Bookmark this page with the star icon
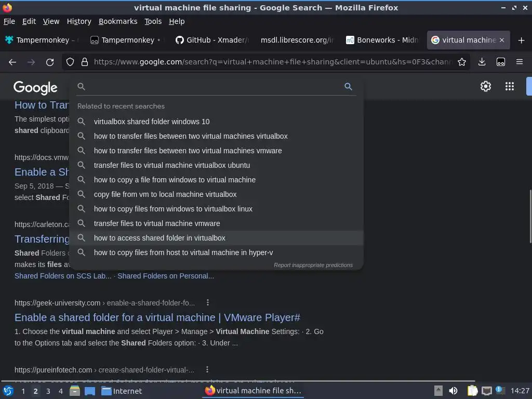Screen dimensions: 532x399 pos(461,62)
